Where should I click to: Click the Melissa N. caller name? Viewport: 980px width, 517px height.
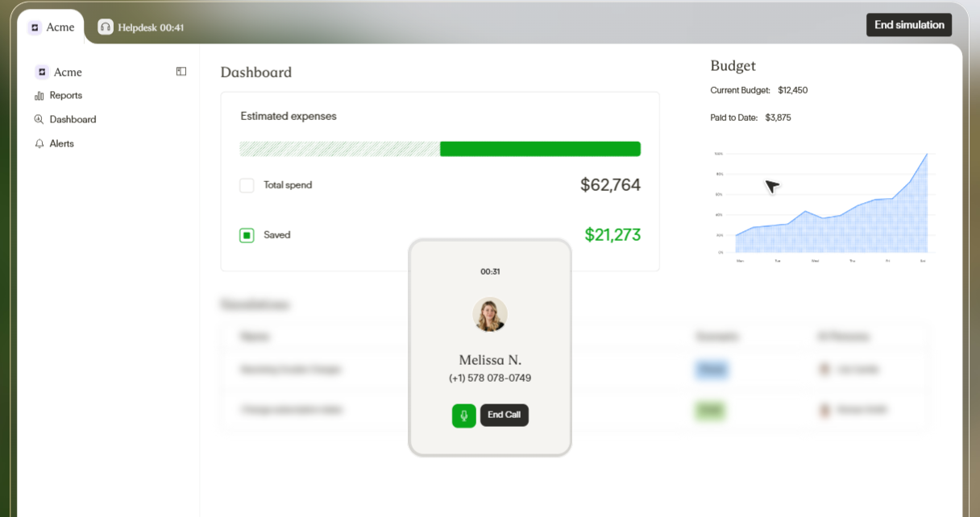pos(490,360)
